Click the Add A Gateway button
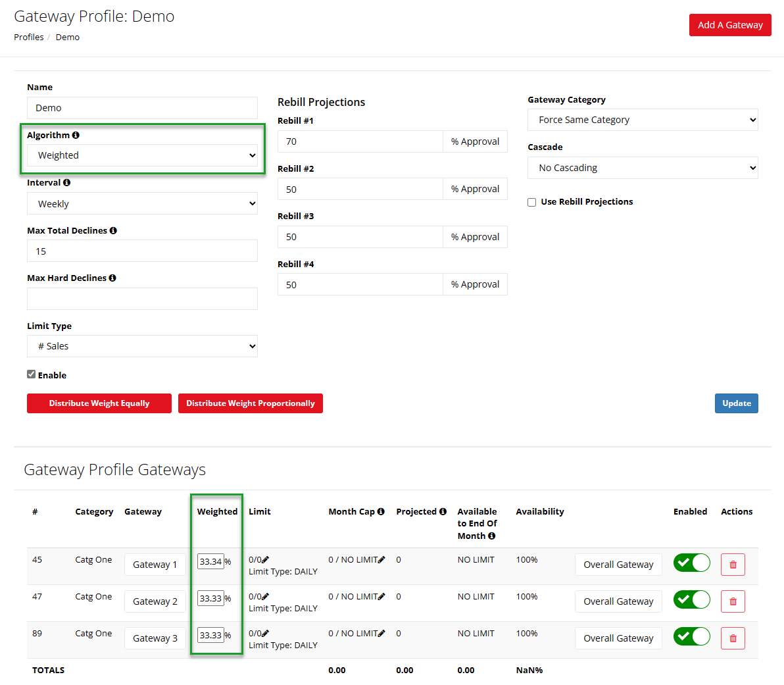Screen dimensions: 784x685 tap(730, 25)
